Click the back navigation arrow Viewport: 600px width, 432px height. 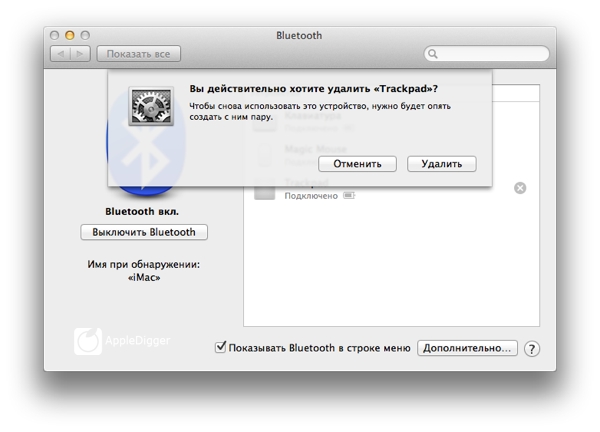[x=59, y=53]
